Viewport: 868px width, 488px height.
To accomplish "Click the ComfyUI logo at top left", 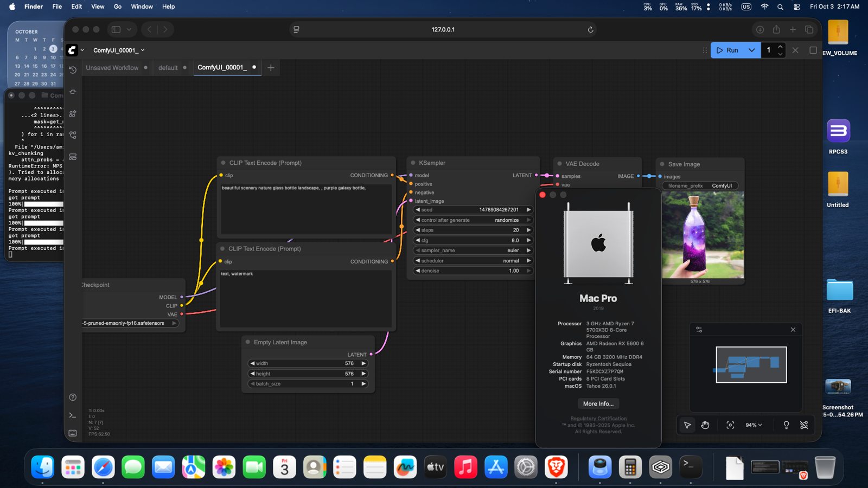I will 72,50.
